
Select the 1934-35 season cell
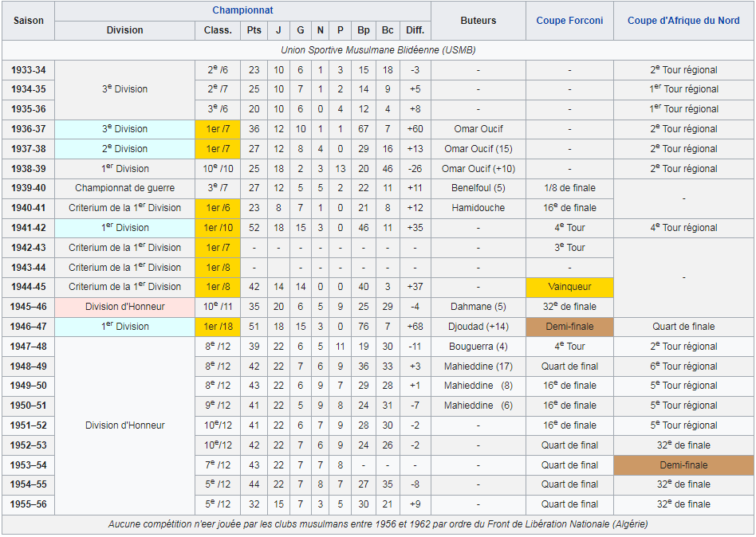[29, 89]
